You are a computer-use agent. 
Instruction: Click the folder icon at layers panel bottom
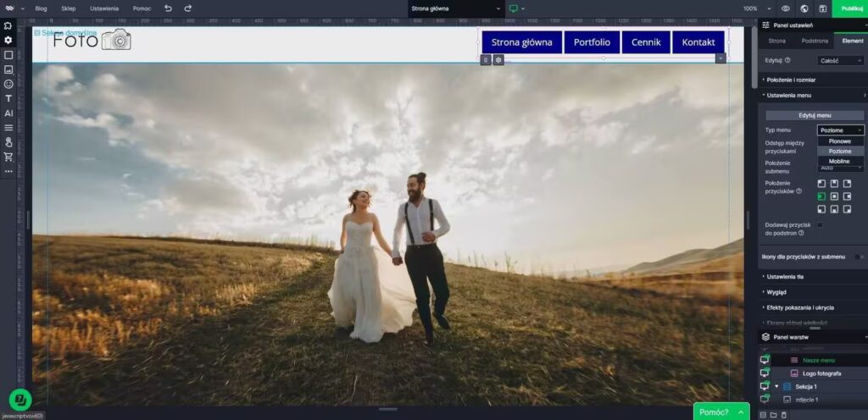[773, 414]
